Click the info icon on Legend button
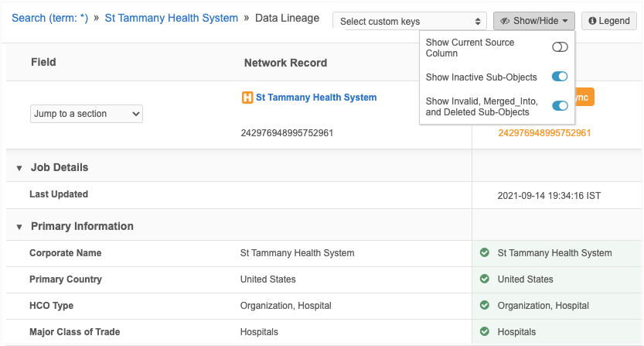This screenshot has width=644, height=346. point(592,21)
